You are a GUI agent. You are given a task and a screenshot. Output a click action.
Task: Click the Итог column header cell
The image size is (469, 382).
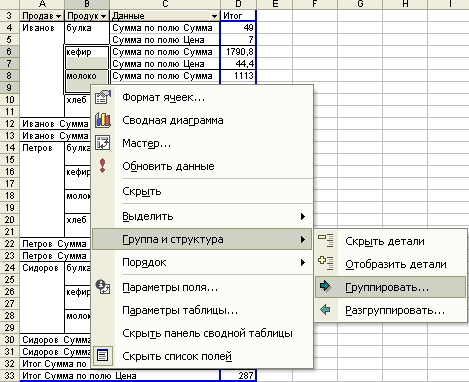click(238, 16)
